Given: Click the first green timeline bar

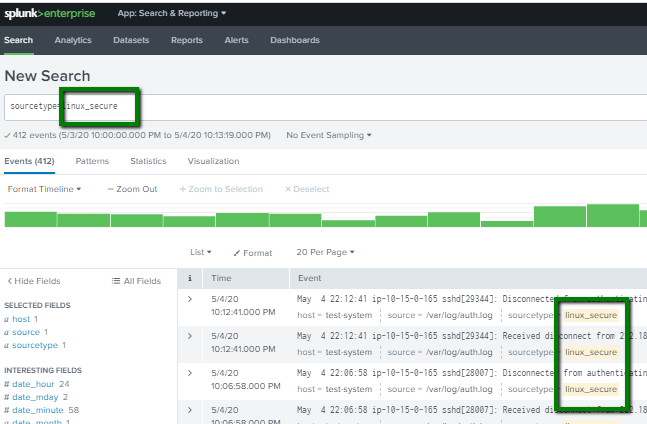Looking at the screenshot, I should click(x=31, y=219).
